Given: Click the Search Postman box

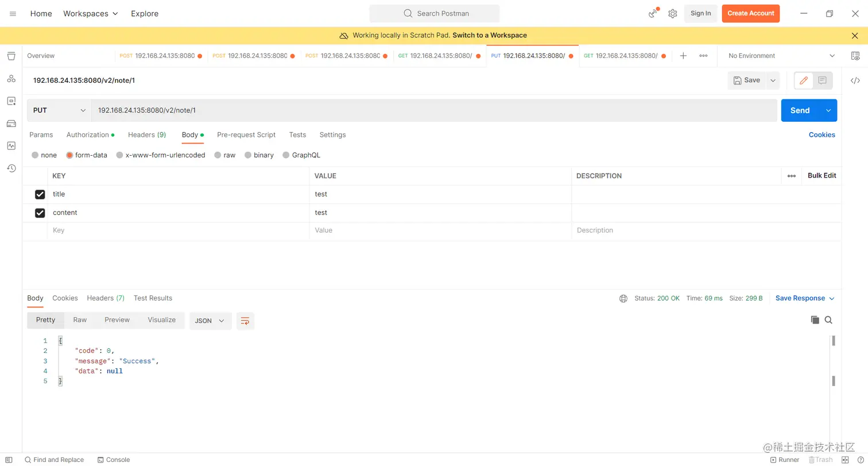Looking at the screenshot, I should [435, 13].
